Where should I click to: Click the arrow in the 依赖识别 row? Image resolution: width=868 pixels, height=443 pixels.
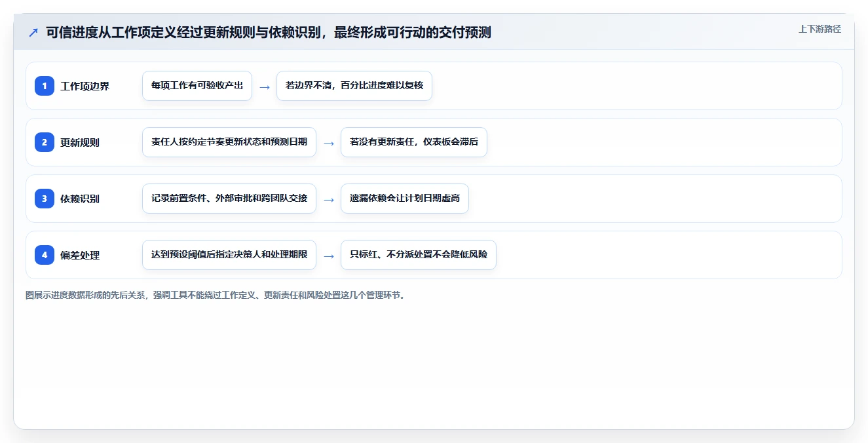[329, 199]
